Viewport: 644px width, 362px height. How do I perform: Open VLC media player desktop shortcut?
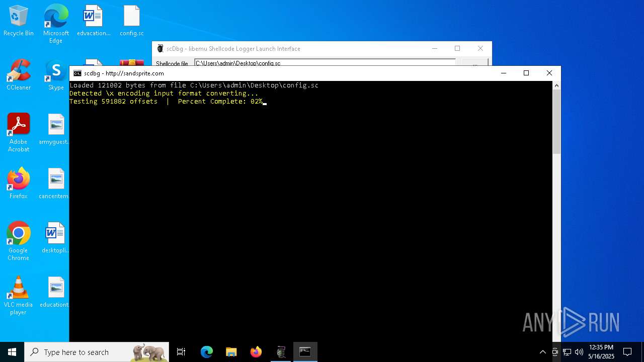click(x=19, y=296)
